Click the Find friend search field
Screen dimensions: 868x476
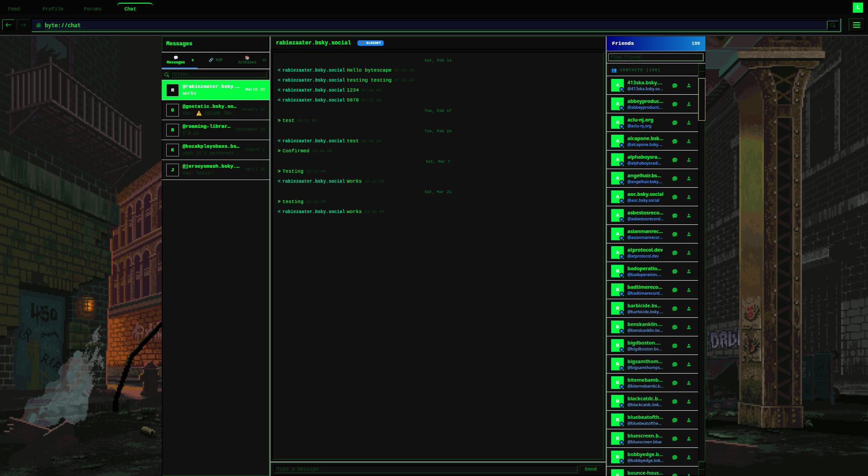coord(655,57)
